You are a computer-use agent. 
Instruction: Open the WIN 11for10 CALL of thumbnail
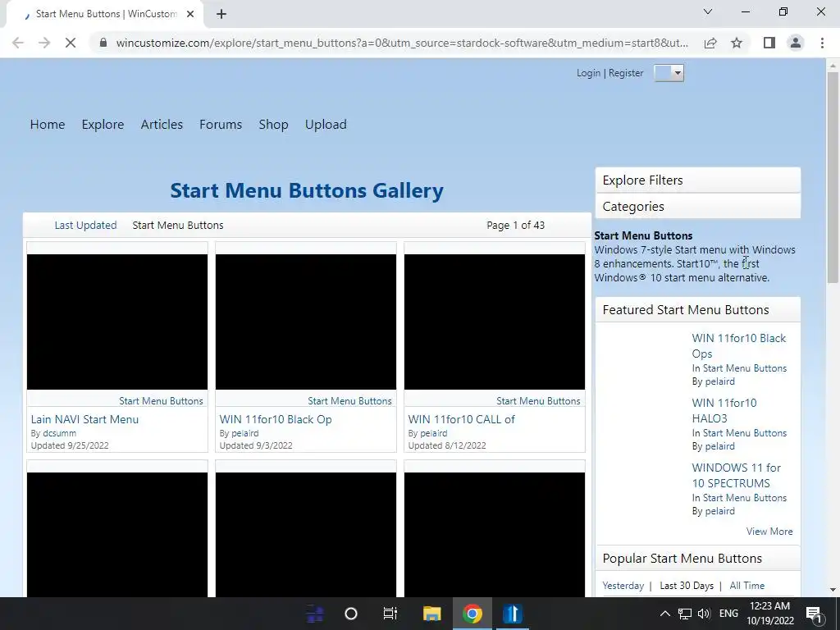[495, 322]
